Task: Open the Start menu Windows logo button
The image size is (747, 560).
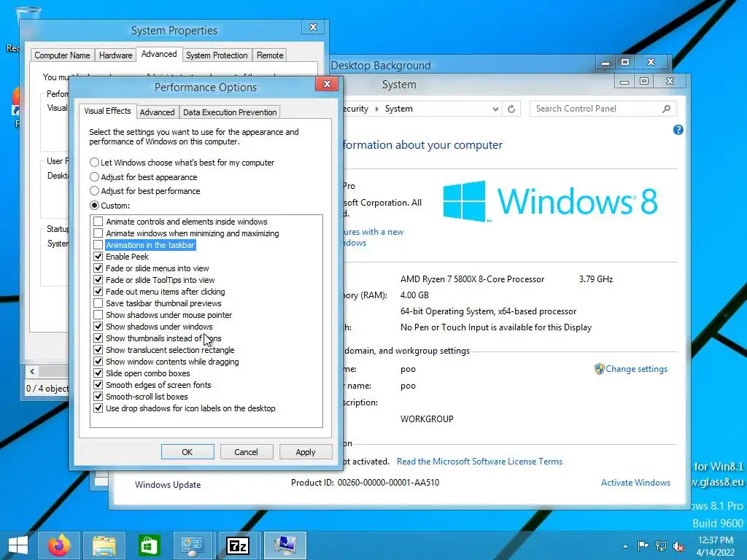Action: click(x=18, y=545)
